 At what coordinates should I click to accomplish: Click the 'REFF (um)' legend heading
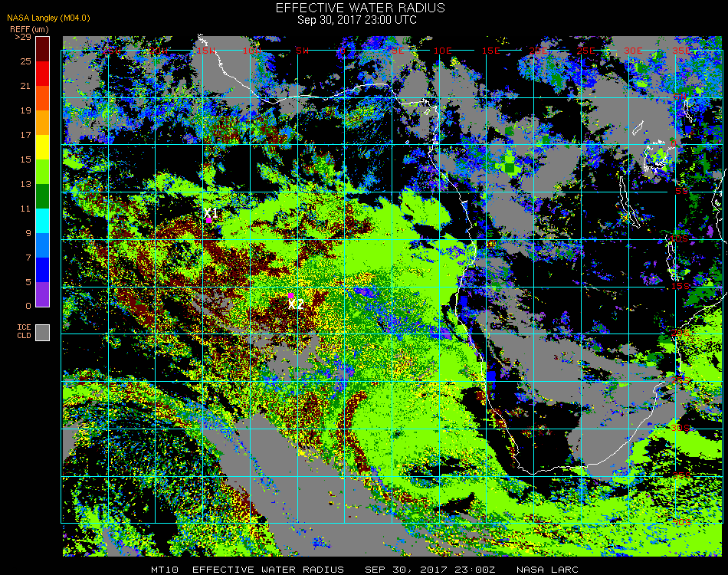(x=29, y=29)
